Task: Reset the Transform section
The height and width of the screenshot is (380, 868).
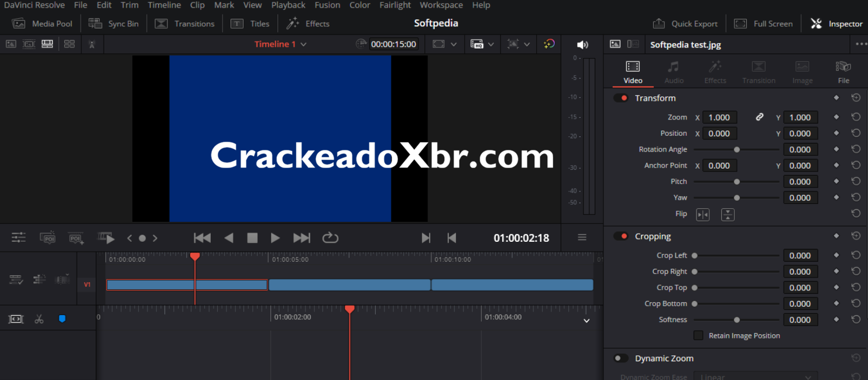Action: [856, 98]
